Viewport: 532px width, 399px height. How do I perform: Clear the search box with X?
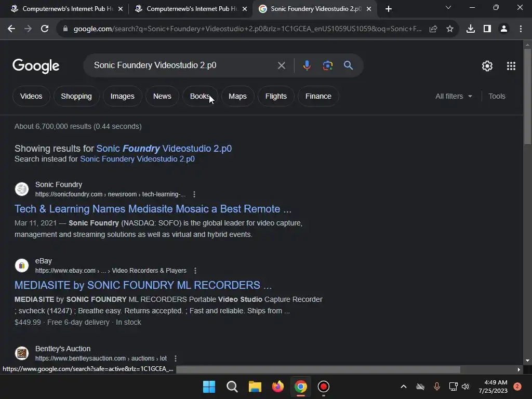point(281,65)
